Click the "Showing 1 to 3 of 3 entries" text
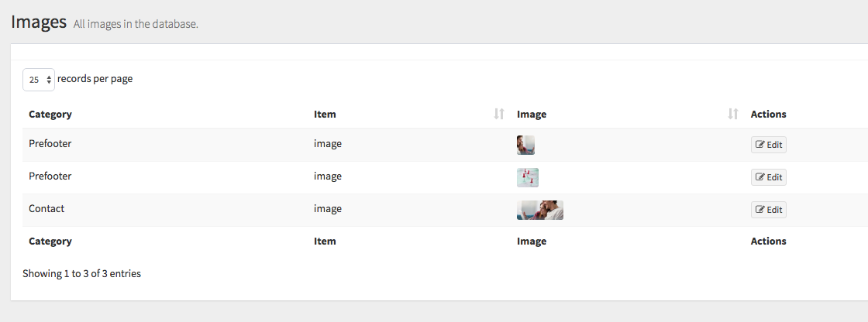Screen dimensions: 868x322 pos(81,273)
